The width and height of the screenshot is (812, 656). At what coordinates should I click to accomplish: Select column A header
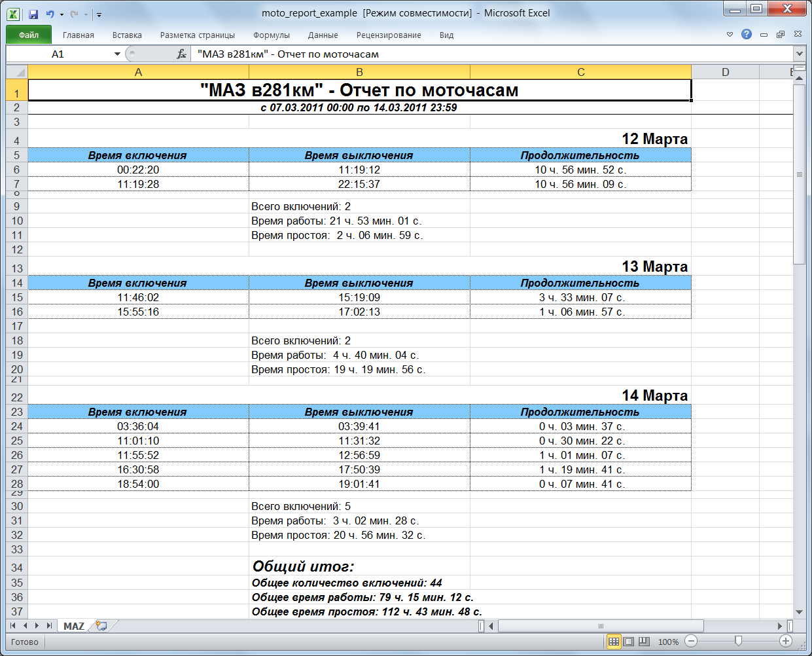coord(139,72)
